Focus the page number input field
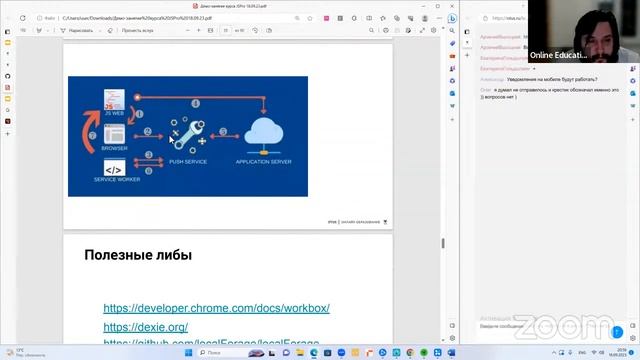 [226, 30]
